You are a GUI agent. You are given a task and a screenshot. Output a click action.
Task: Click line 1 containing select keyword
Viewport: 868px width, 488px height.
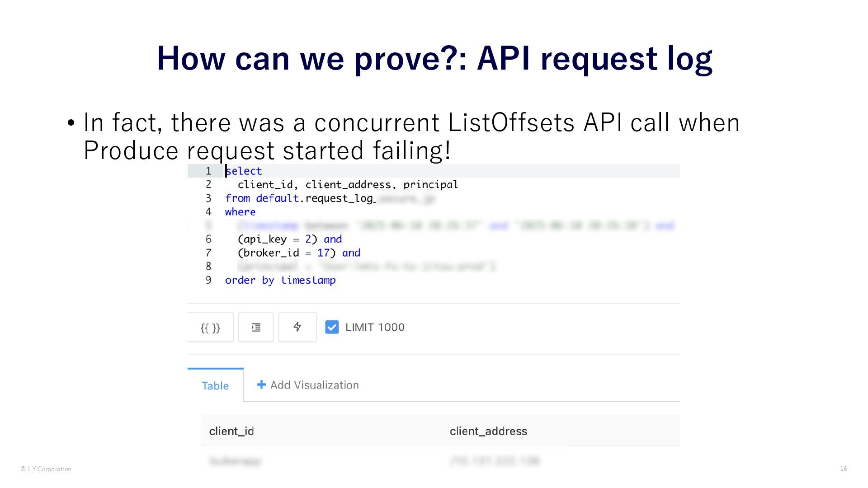tap(434, 171)
